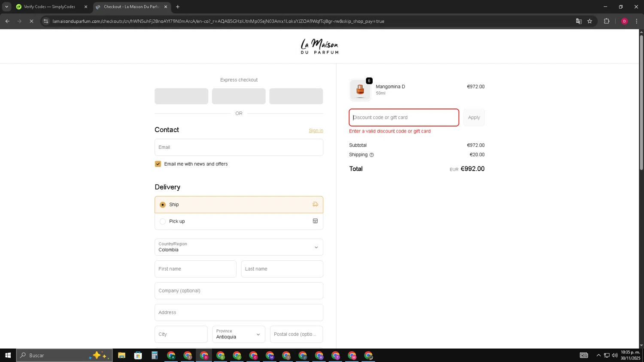Stop loading the page
Screen dimensions: 644x362
click(x=31, y=21)
